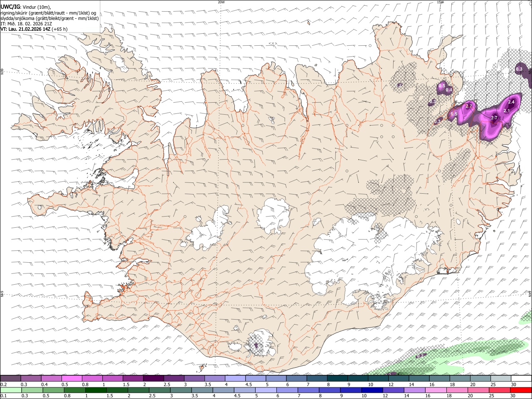
Task: Pick upper legend swatch starting at 6
Action: (296, 378)
